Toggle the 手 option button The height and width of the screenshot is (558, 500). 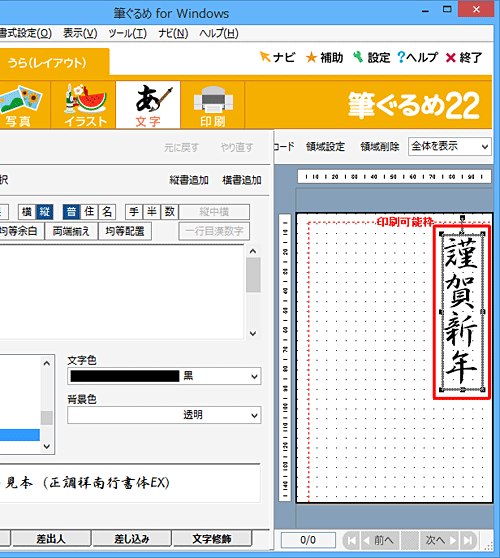tap(134, 212)
